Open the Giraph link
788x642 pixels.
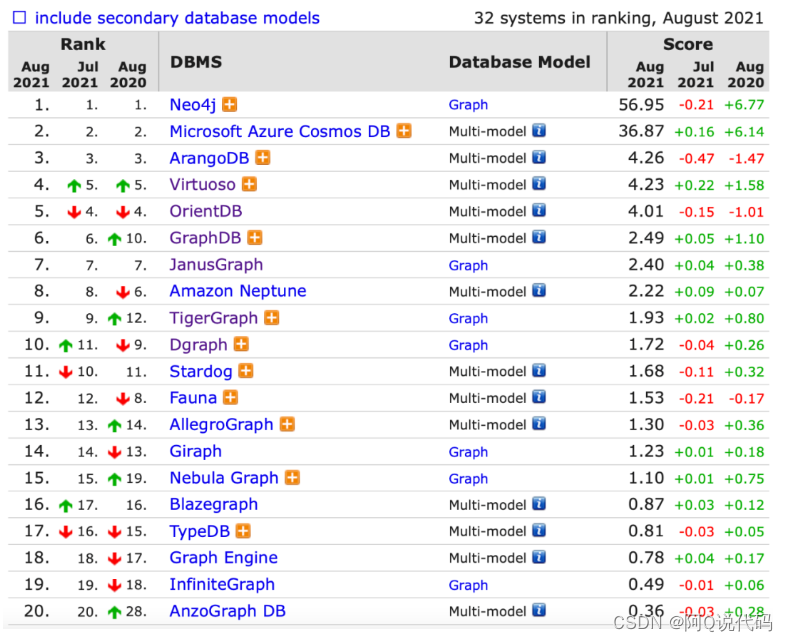click(x=195, y=451)
